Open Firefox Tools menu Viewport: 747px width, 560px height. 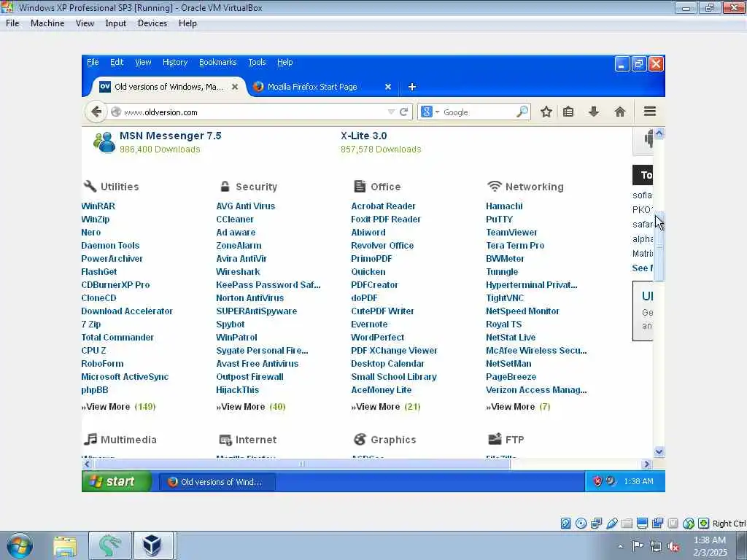tap(257, 63)
